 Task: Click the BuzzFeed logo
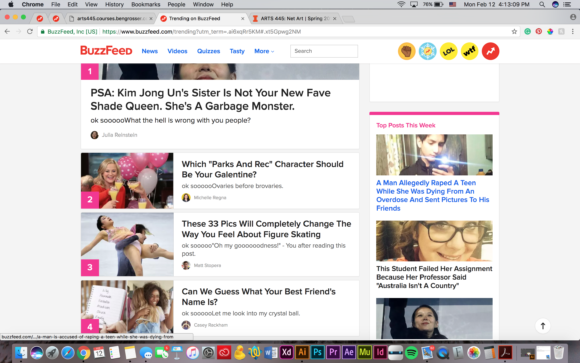coord(106,51)
